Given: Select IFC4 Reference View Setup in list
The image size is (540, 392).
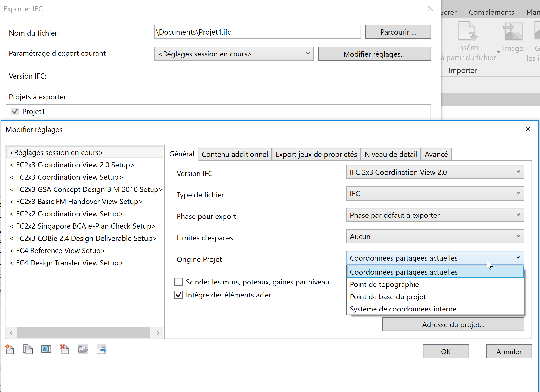Looking at the screenshot, I should pos(57,251).
